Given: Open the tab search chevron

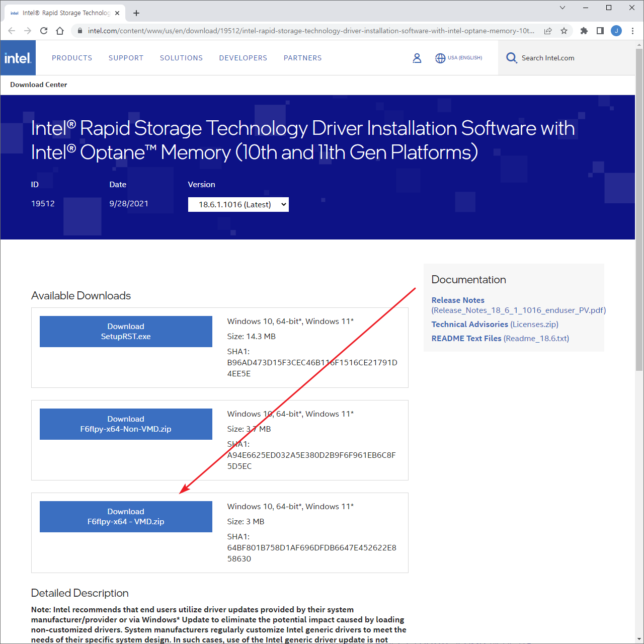Looking at the screenshot, I should tap(562, 8).
